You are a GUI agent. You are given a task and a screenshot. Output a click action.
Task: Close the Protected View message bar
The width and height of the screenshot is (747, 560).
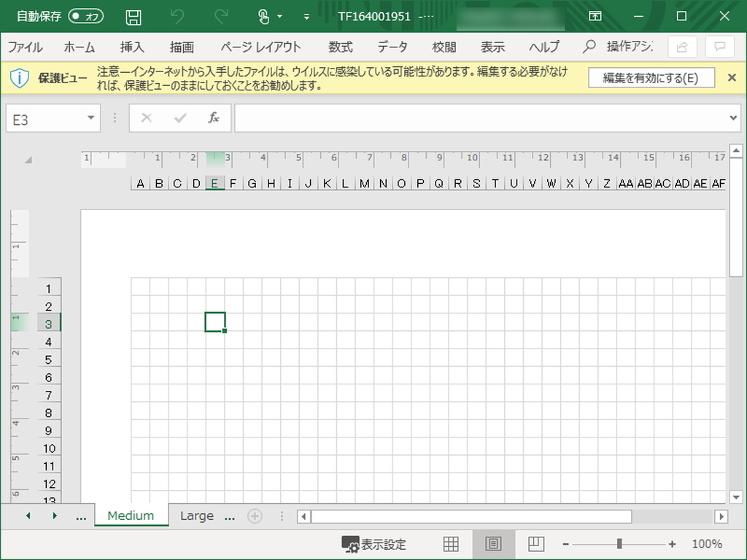(x=732, y=77)
